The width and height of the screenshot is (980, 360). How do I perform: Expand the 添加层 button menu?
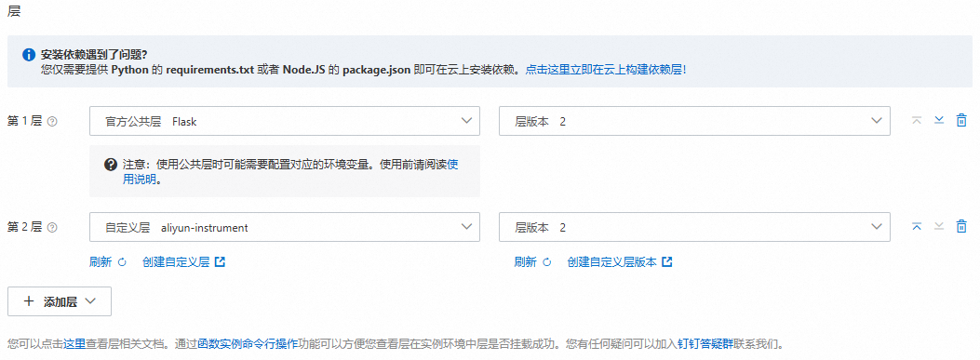(x=60, y=301)
